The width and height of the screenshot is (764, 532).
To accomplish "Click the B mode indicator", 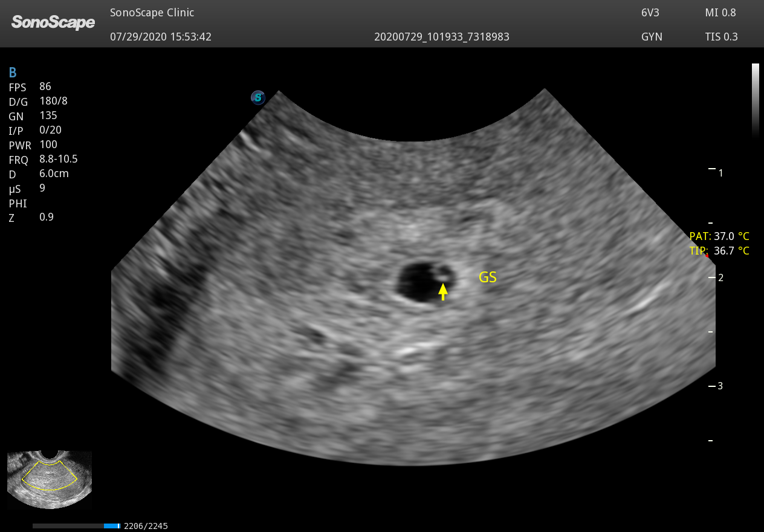I will 13,73.
